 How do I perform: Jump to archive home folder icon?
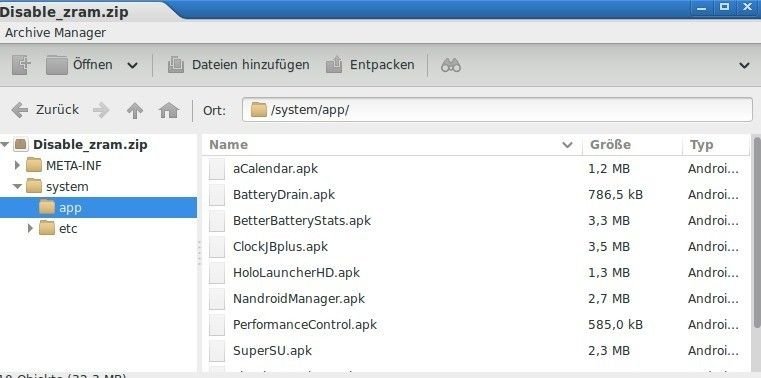click(168, 111)
